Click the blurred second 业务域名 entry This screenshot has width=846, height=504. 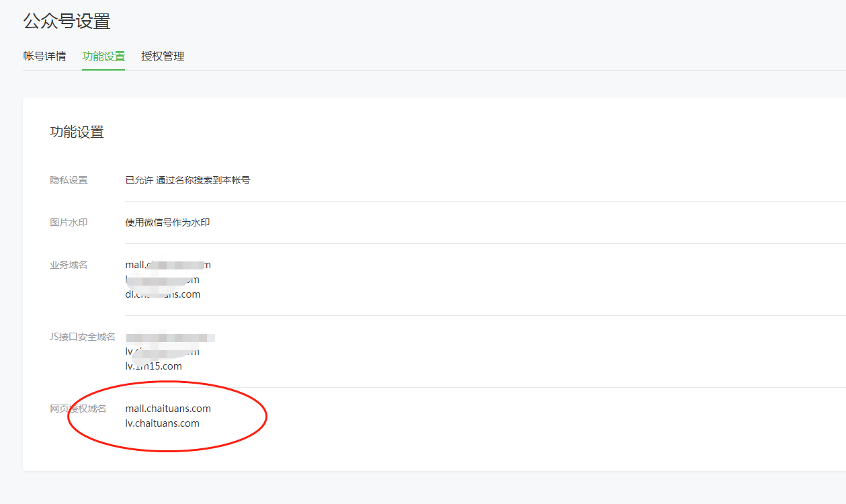click(x=162, y=280)
